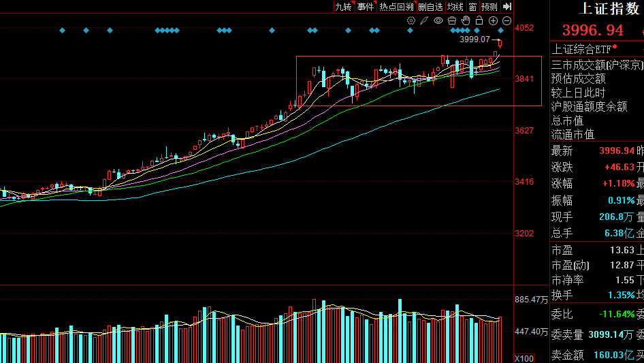Screen dimensions: 644x363
Task: Click the 4052 price axis label
Action: click(524, 28)
